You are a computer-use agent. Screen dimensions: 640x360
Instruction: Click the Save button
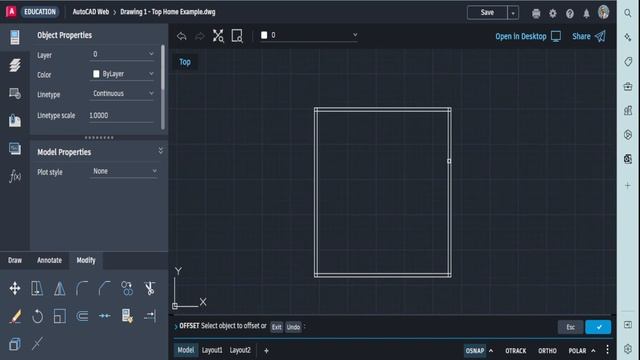487,13
